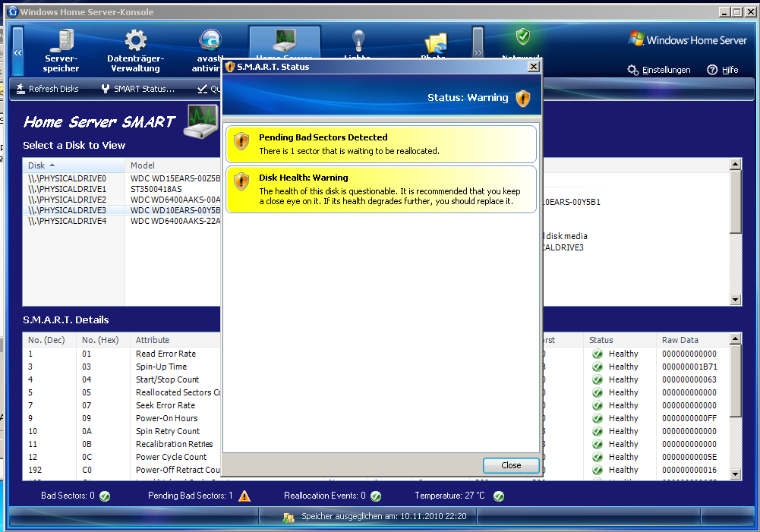This screenshot has height=532, width=760.
Task: Open the Datenträger-Verwaltung tab
Action: pyautogui.click(x=136, y=51)
